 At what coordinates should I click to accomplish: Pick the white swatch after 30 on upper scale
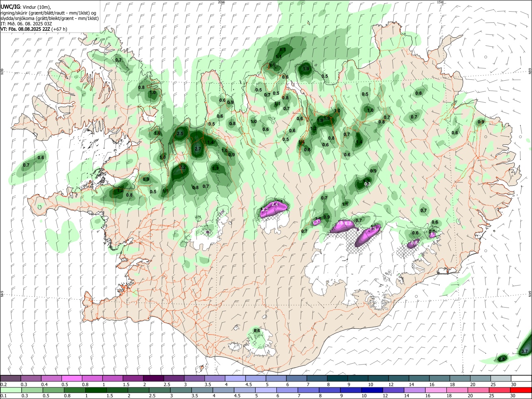pyautogui.click(x=521, y=378)
